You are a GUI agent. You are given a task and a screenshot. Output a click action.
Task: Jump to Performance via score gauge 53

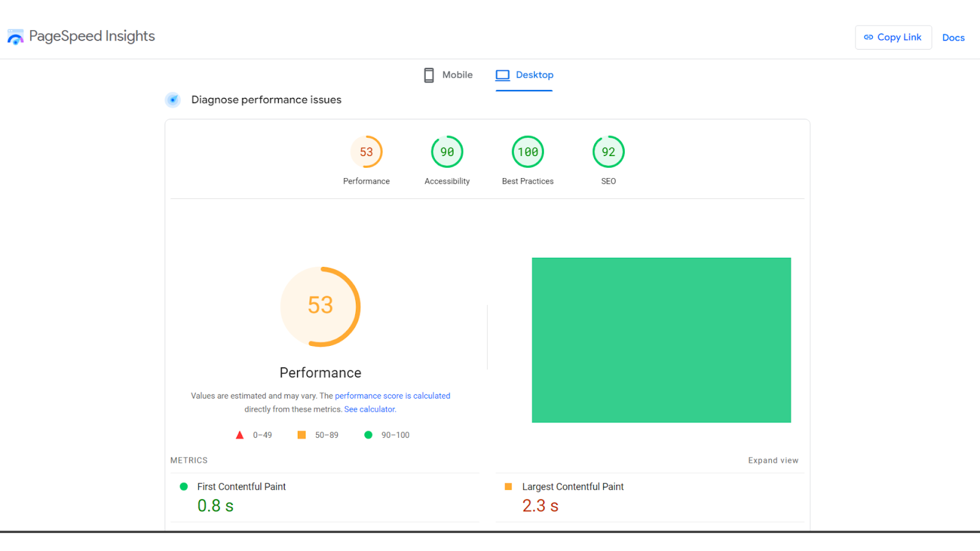366,152
